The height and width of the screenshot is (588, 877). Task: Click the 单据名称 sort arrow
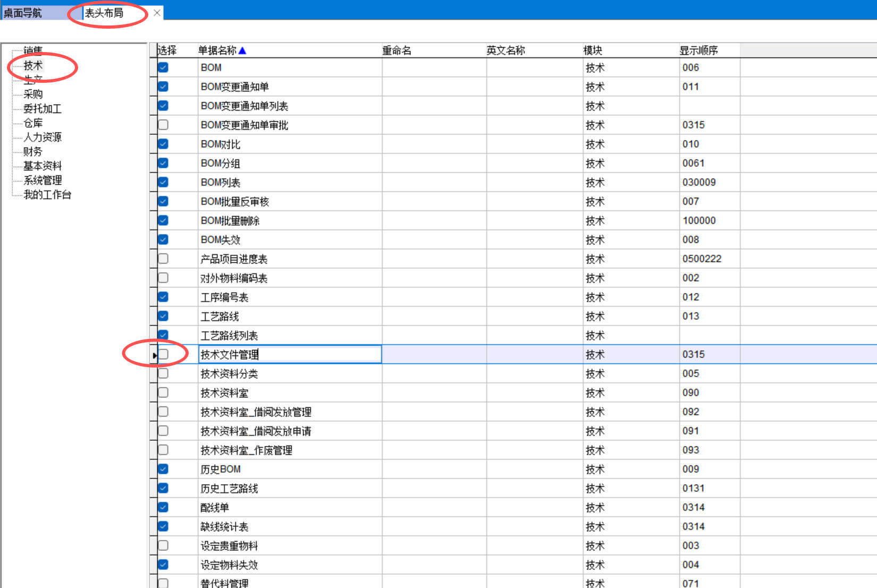coord(242,50)
